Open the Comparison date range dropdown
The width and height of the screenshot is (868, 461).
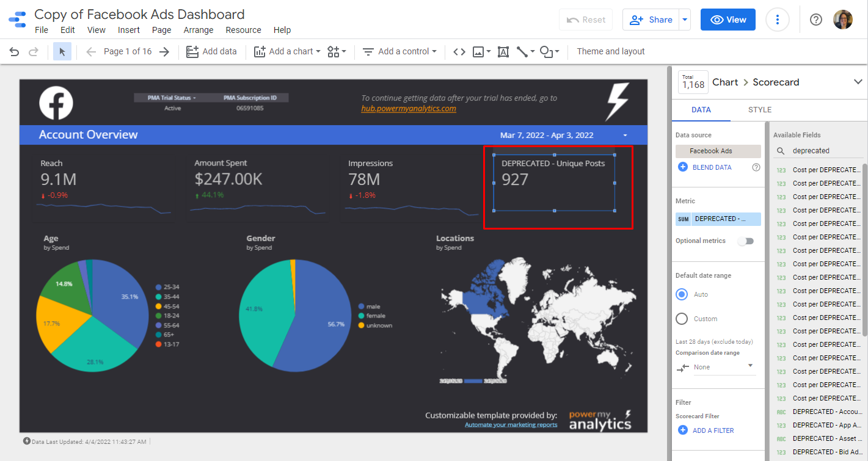click(724, 367)
